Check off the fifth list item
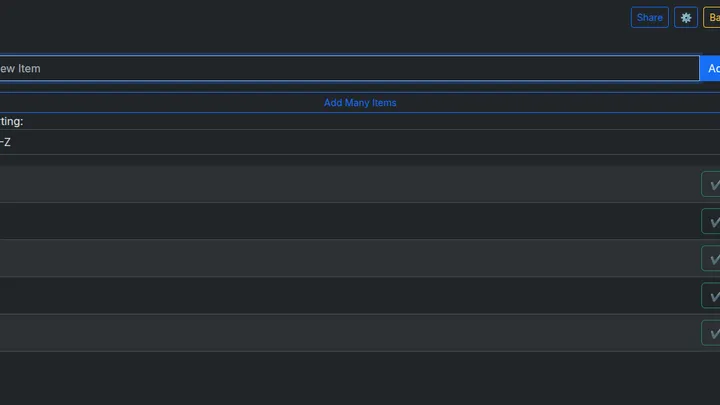Screen dimensions: 720x405 [x=711, y=333]
